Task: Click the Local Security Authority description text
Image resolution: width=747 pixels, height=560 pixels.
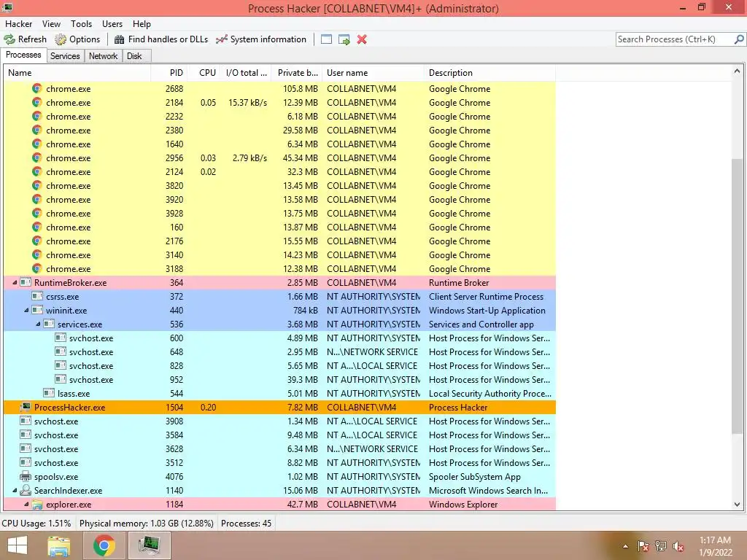Action: coord(489,393)
